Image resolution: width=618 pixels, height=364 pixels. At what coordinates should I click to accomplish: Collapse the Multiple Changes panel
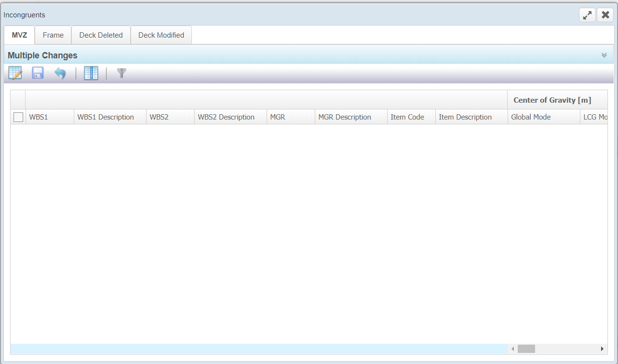[604, 55]
